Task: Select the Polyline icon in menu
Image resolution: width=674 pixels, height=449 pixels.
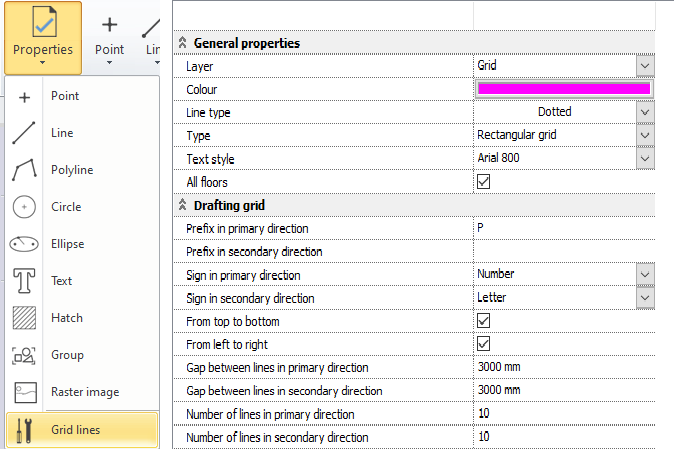Action: 24,170
